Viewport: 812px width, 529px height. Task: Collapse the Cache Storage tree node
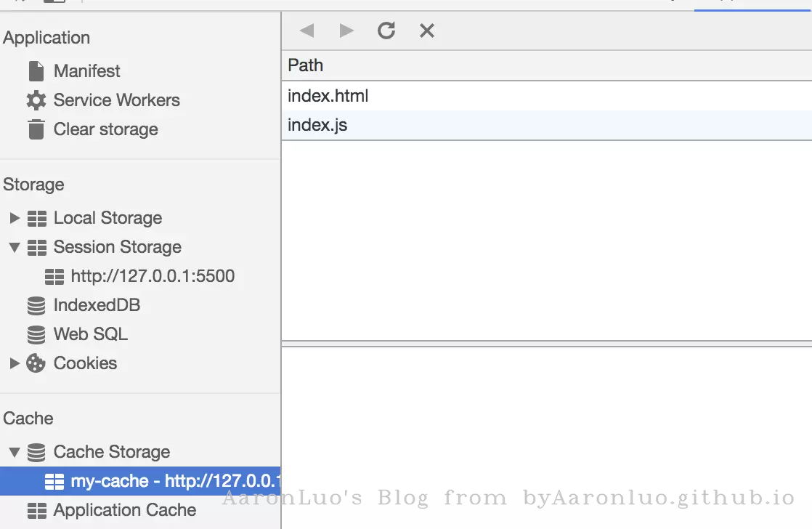click(14, 452)
